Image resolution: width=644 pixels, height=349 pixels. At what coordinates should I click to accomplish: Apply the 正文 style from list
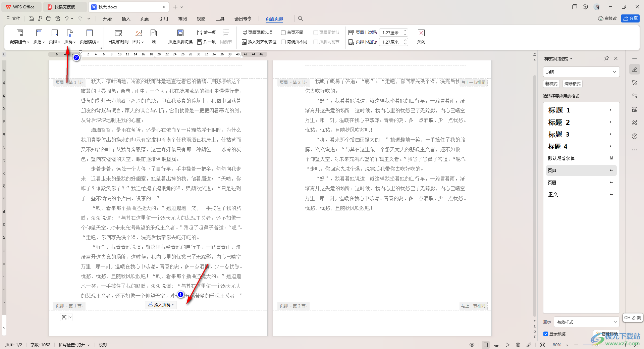[581, 194]
